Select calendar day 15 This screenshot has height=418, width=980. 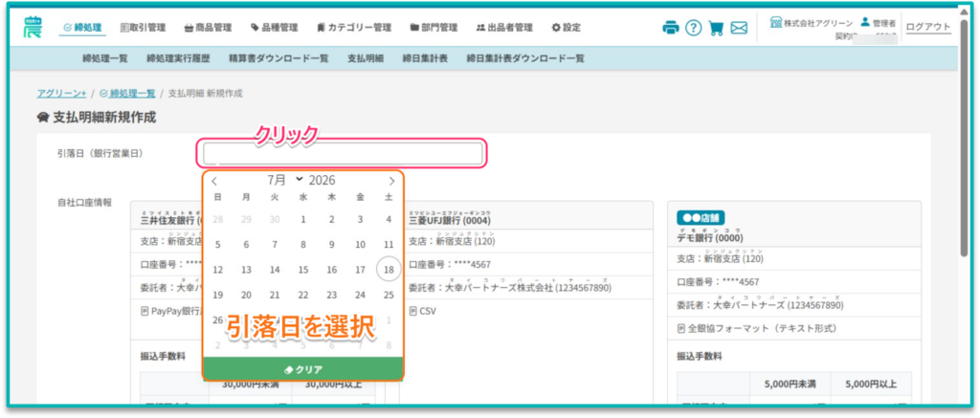pos(303,270)
